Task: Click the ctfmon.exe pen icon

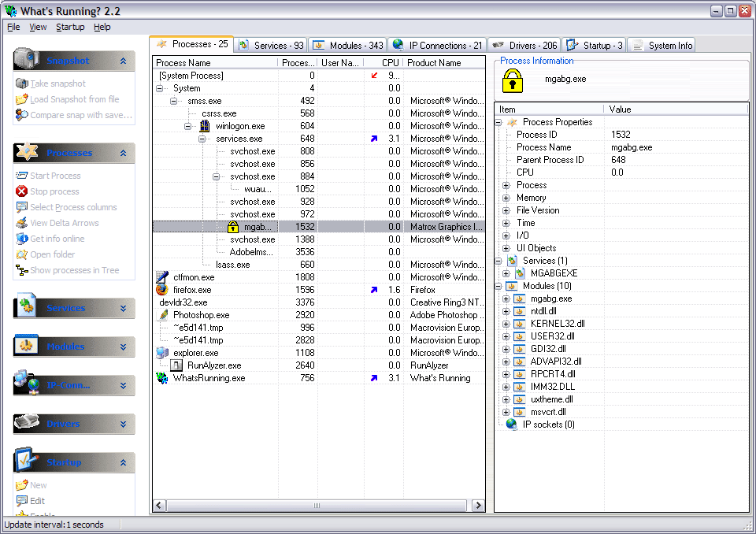Action: pos(162,277)
